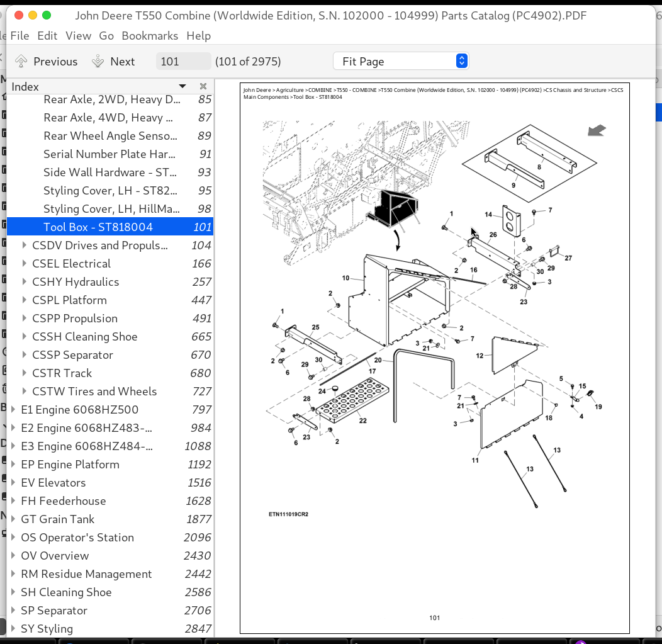662x644 pixels.
Task: Open Serial Number Plate index entry
Action: point(109,154)
